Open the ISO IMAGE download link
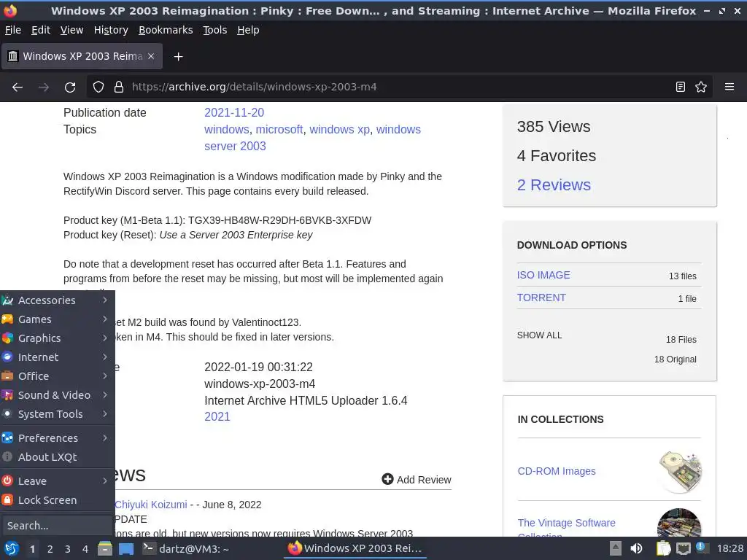Screen dimensions: 747x560 (x=543, y=275)
